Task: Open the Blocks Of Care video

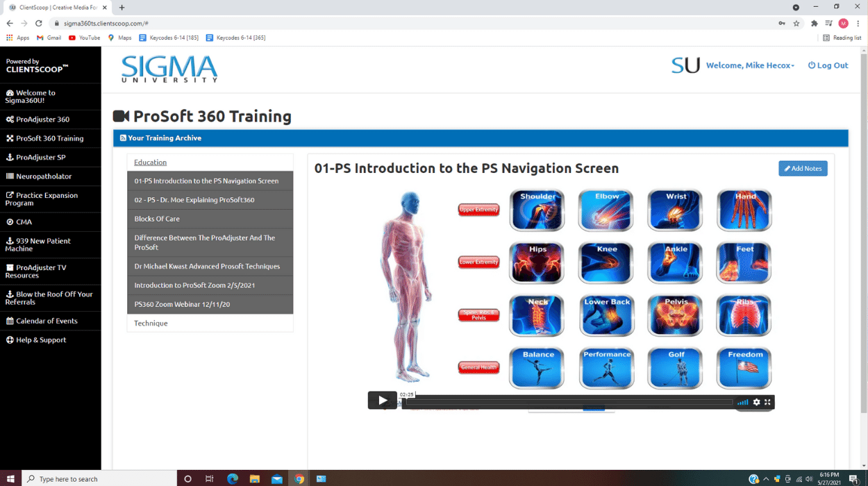Action: coord(210,219)
